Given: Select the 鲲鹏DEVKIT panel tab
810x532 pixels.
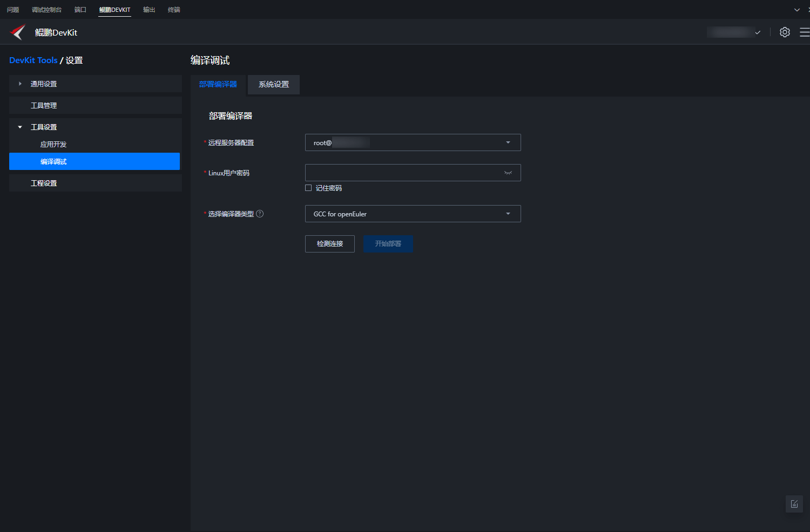Looking at the screenshot, I should click(114, 10).
